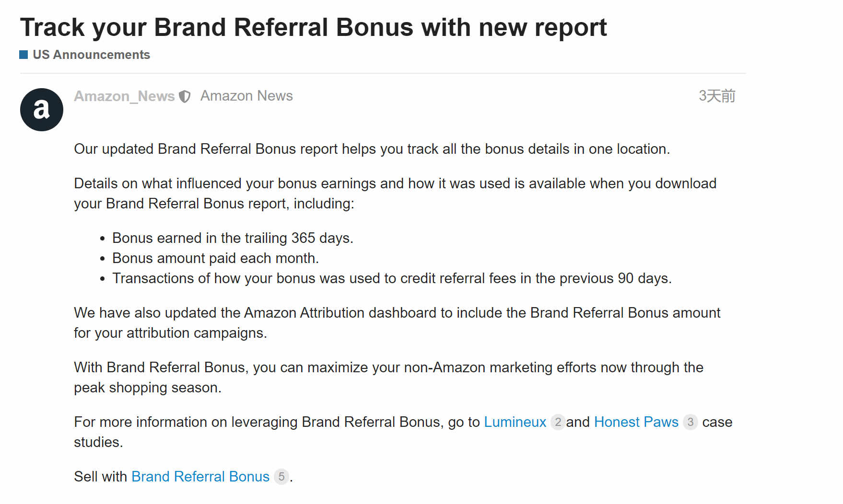Click the blue US Announcements category square
The width and height of the screenshot is (843, 504).
pyautogui.click(x=23, y=55)
